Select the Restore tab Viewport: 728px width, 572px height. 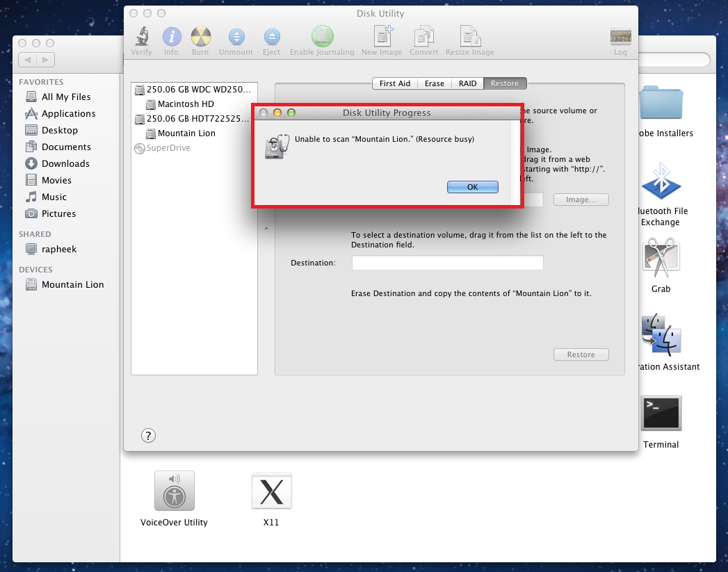click(x=505, y=83)
